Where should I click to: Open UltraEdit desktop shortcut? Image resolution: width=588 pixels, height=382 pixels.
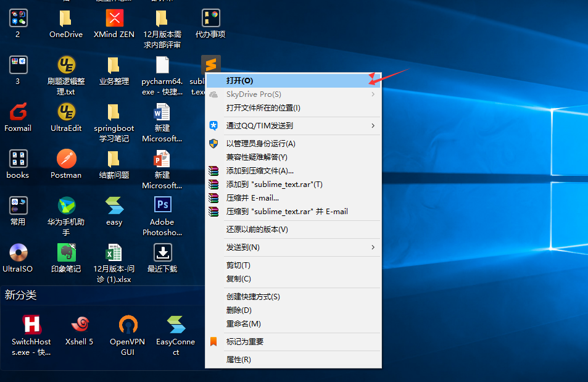pyautogui.click(x=67, y=112)
